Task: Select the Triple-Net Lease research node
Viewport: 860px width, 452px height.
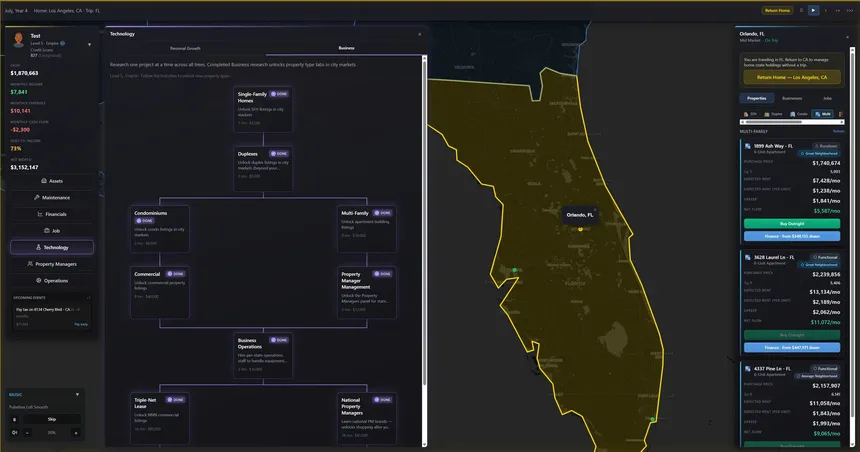Action: (x=160, y=418)
